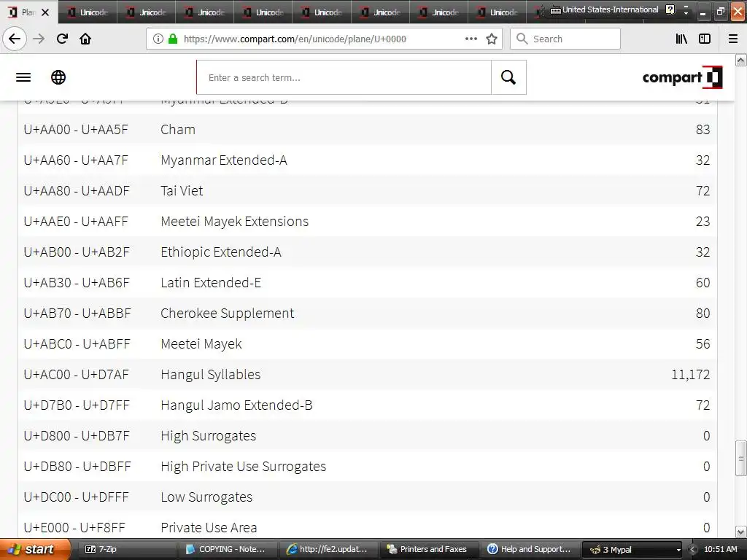The width and height of the screenshot is (747, 560).
Task: Click the scrollbar up arrow
Action: click(740, 60)
